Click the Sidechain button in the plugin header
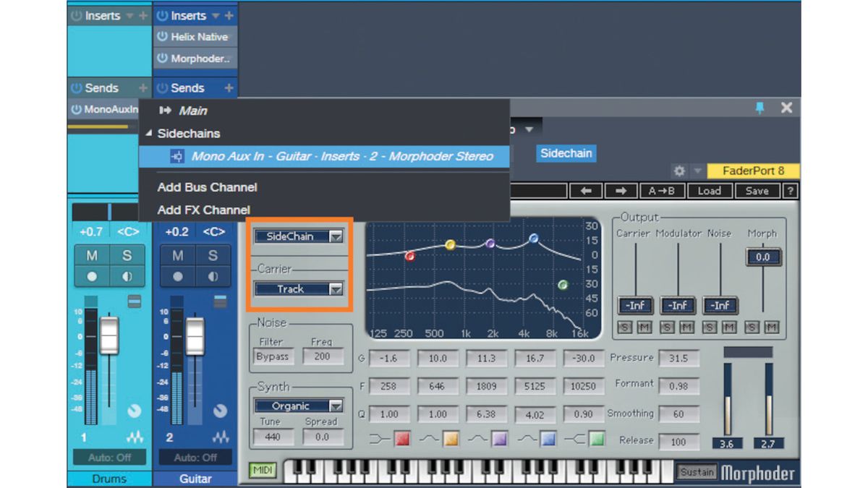This screenshot has width=868, height=488. [566, 153]
